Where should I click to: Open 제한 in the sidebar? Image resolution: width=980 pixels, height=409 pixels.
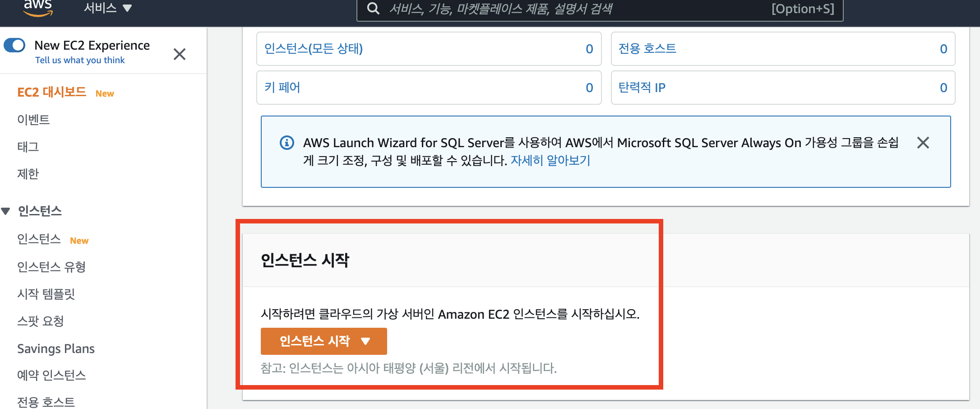(28, 174)
